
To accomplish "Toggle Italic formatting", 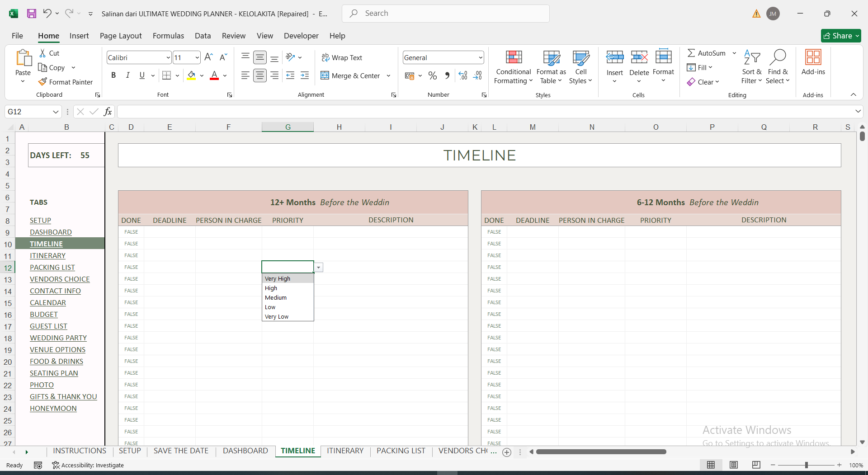I will (128, 75).
